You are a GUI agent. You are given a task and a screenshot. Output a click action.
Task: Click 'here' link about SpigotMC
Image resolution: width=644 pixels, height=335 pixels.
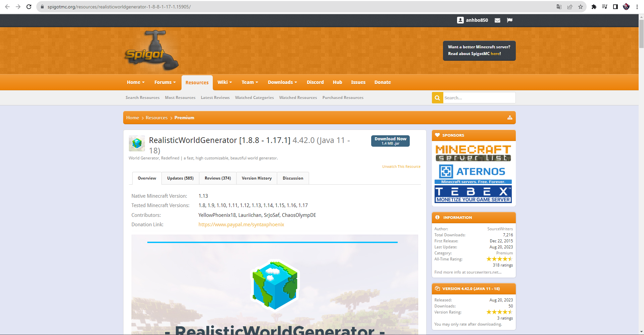[x=495, y=54]
